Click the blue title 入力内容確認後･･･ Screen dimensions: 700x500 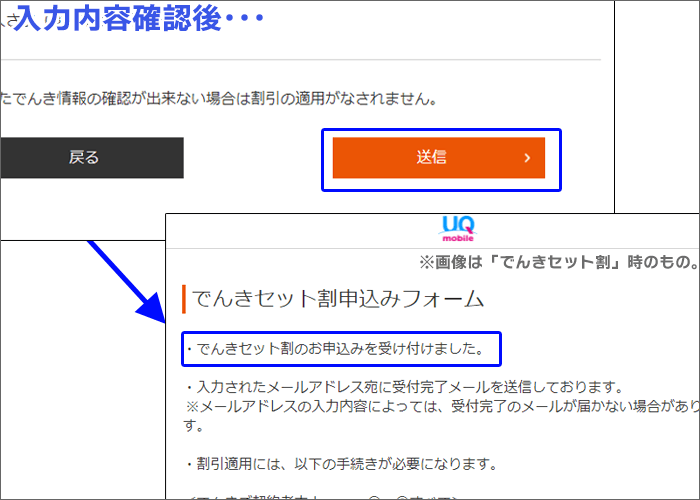(x=139, y=19)
